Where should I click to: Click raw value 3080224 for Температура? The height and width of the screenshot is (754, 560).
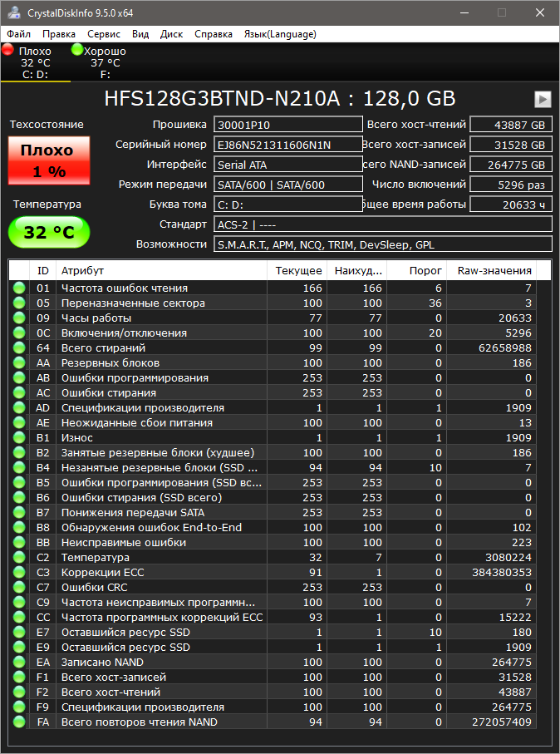coord(508,557)
